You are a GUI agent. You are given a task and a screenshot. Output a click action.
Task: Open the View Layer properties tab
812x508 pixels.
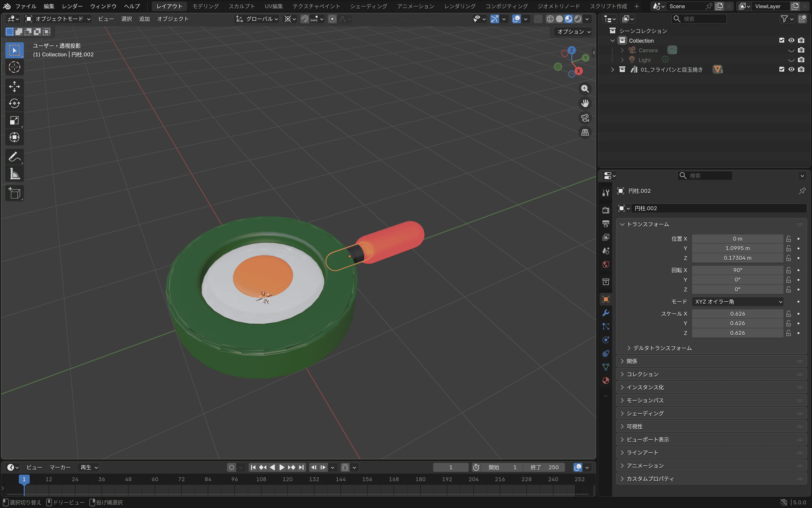tap(606, 237)
